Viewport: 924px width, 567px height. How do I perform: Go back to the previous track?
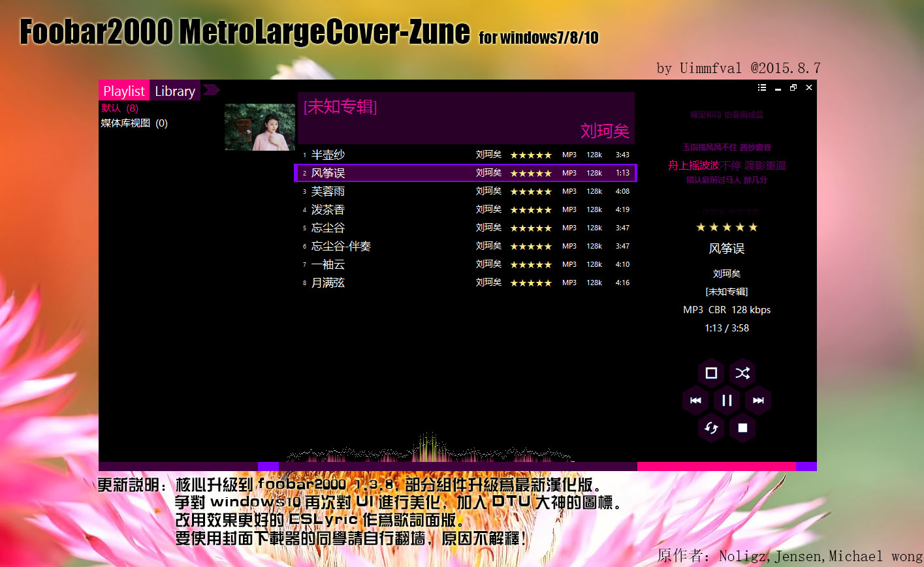click(x=695, y=401)
